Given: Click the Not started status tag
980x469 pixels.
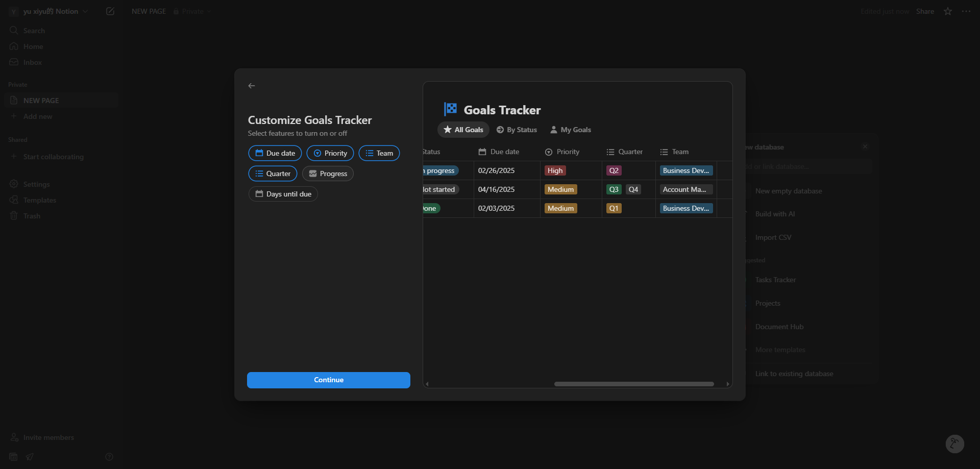Looking at the screenshot, I should pos(440,189).
